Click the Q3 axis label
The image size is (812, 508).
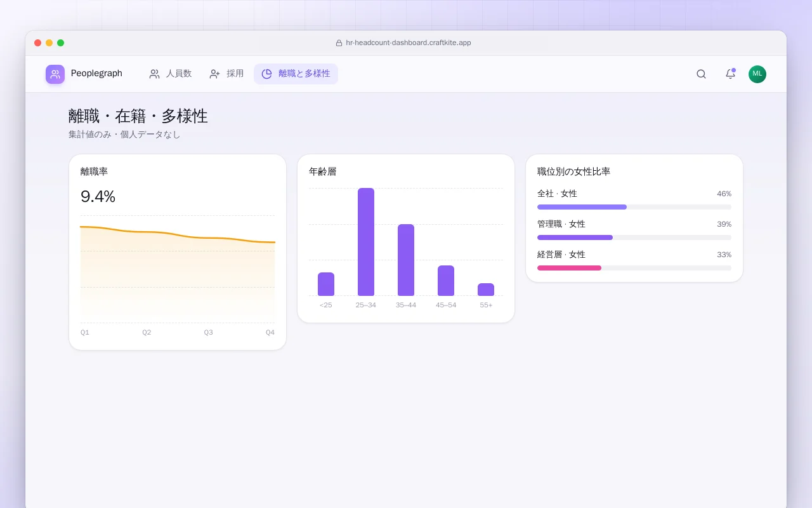point(208,333)
